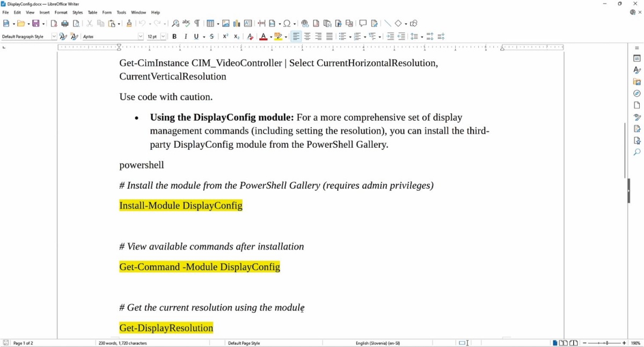Toggle Italic formatting

tap(186, 37)
